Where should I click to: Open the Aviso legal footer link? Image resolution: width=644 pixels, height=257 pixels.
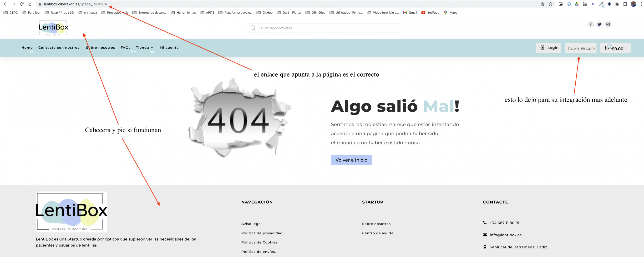(x=252, y=224)
